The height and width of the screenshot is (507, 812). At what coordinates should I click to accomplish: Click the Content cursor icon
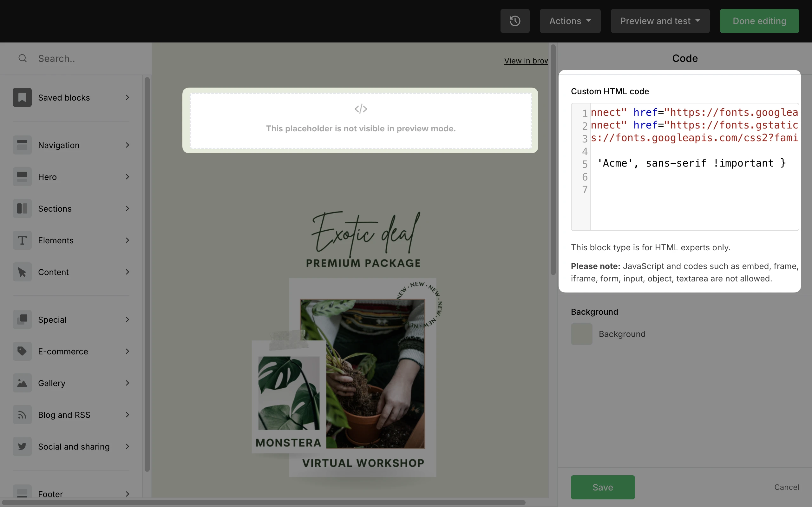point(22,272)
